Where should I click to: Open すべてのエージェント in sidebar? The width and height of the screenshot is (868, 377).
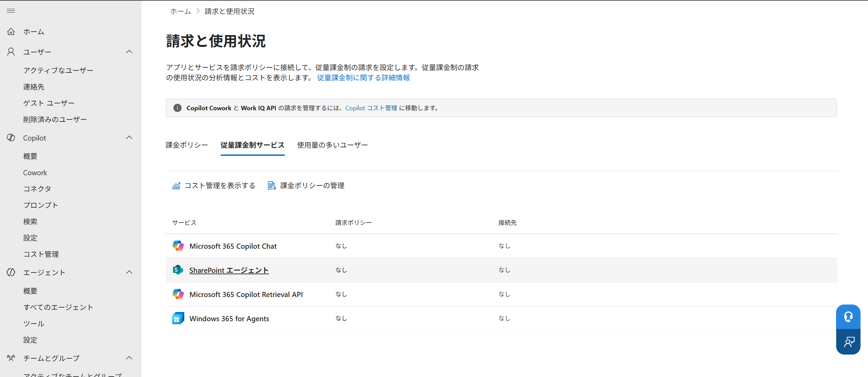pyautogui.click(x=58, y=307)
